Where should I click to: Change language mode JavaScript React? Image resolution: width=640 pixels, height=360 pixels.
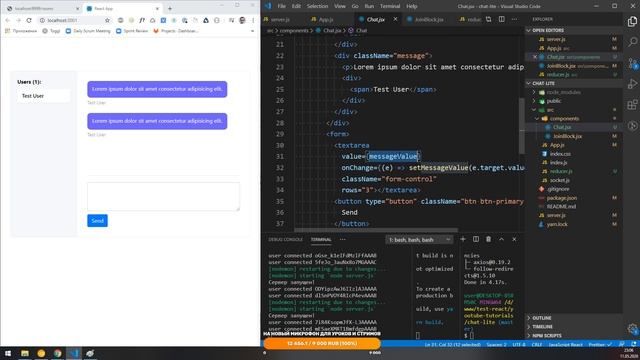pyautogui.click(x=565, y=344)
